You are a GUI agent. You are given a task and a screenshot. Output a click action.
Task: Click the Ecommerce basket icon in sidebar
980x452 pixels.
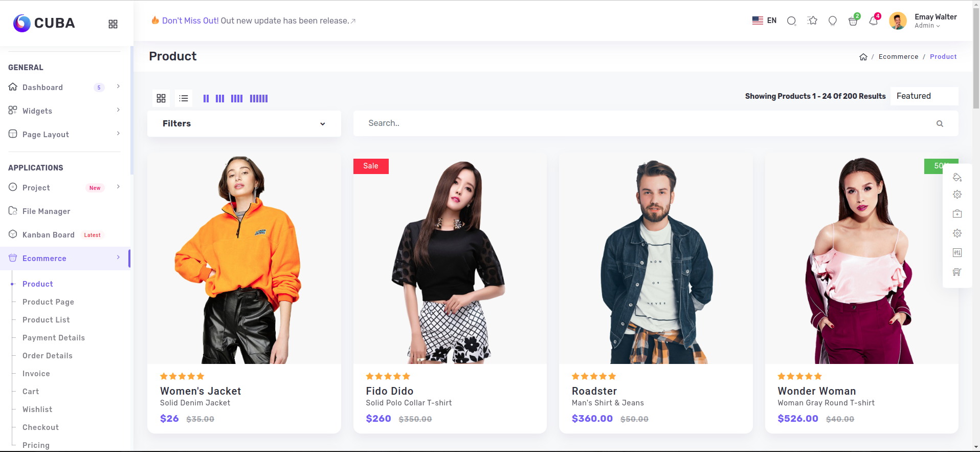click(13, 258)
